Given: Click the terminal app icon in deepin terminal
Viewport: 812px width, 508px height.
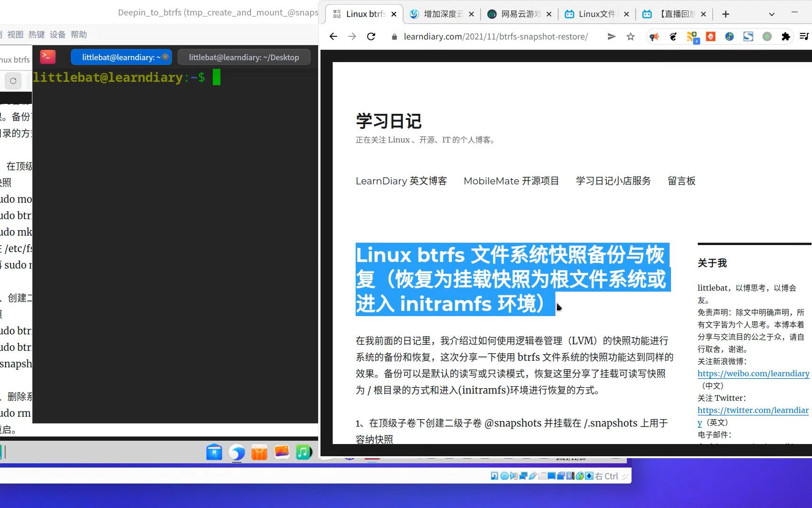Looking at the screenshot, I should pos(48,57).
